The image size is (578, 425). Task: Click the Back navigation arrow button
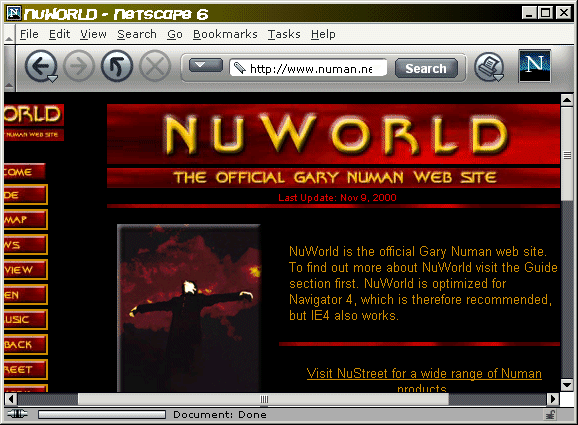[x=40, y=66]
